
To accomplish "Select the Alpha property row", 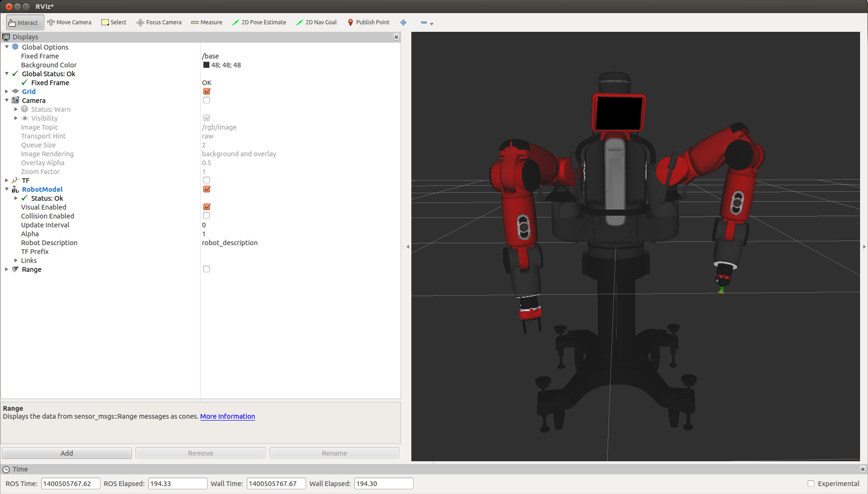I will click(x=201, y=234).
